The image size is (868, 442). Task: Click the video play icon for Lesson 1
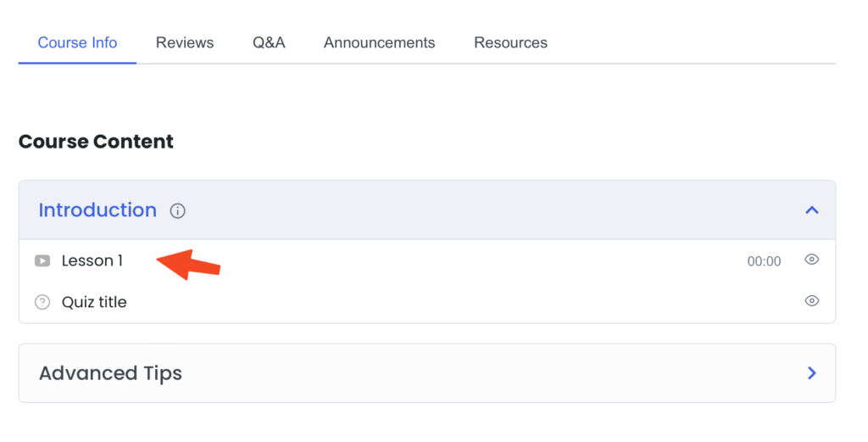point(42,261)
